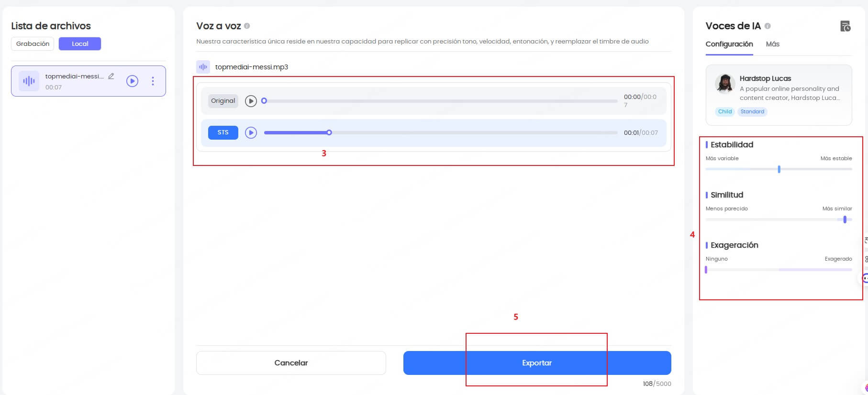
Task: Click the Exagerado label
Action: coord(838,259)
